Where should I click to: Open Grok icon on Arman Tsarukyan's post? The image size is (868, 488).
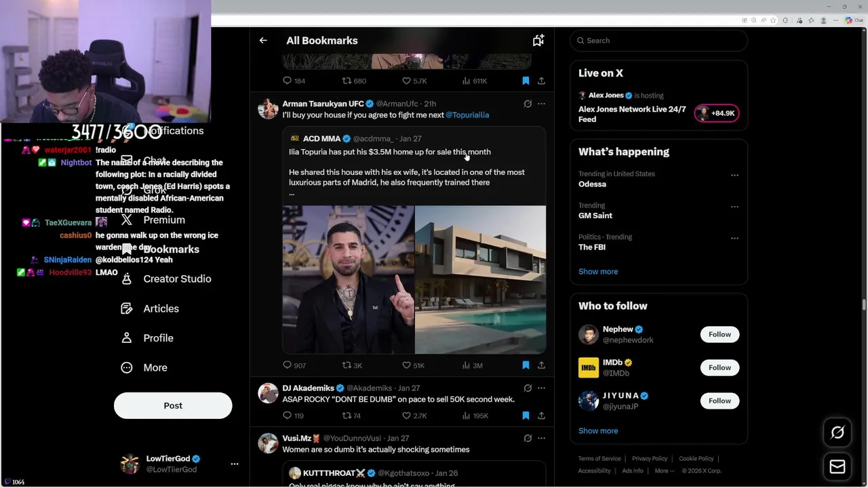(528, 104)
